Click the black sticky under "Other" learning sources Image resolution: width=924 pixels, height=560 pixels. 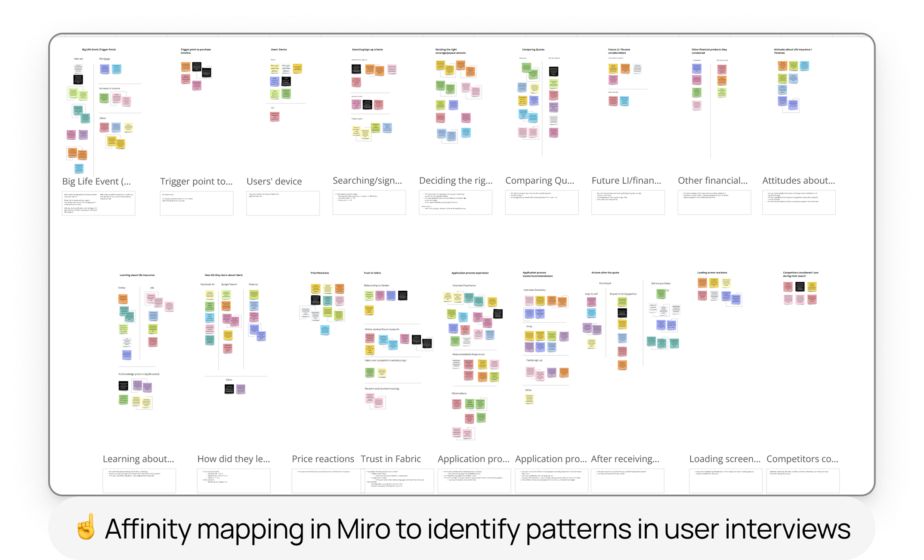pyautogui.click(x=229, y=388)
